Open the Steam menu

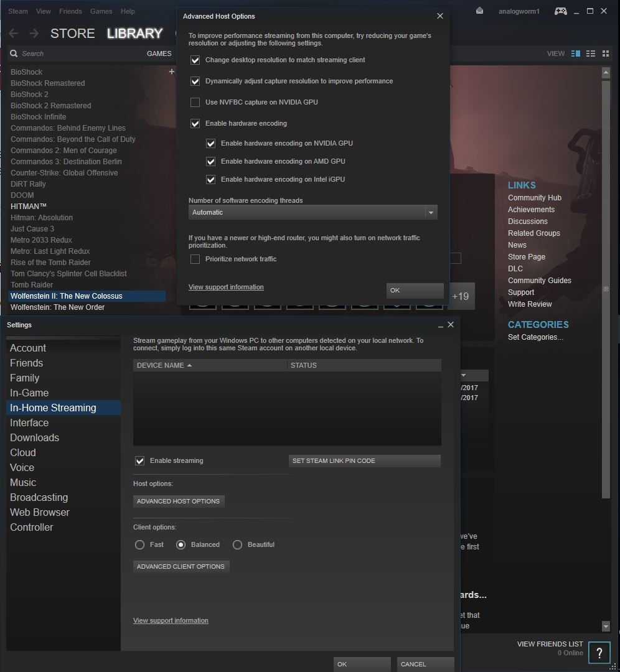point(18,11)
